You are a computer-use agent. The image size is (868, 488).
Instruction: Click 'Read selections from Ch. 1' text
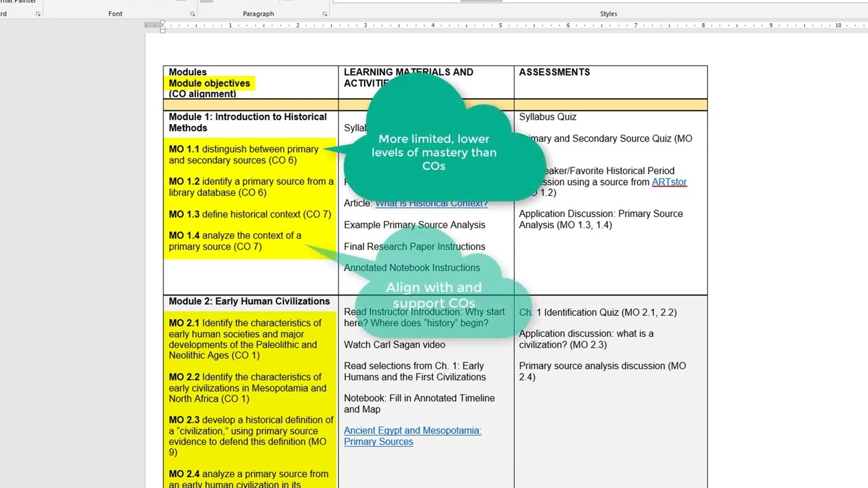point(414,371)
